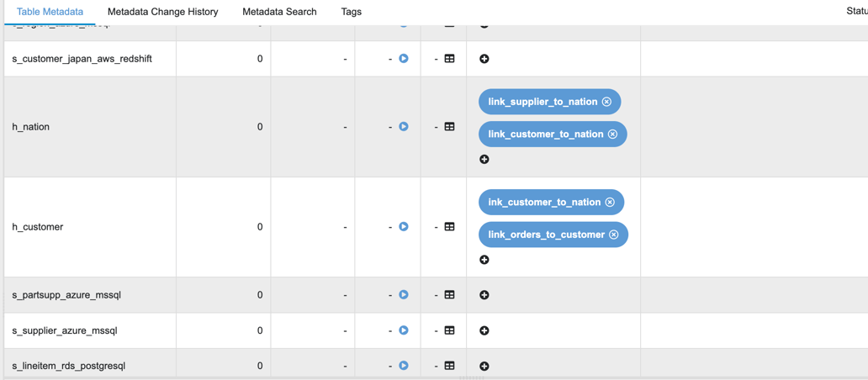The image size is (868, 380).
Task: Open table grid icon for h_nation row
Action: click(449, 127)
